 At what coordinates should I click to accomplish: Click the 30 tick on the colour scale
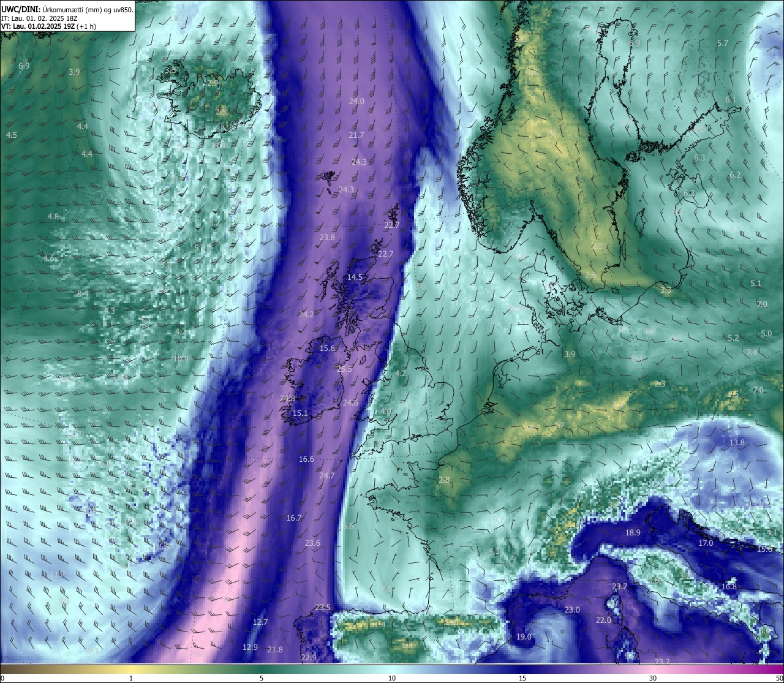point(653,678)
